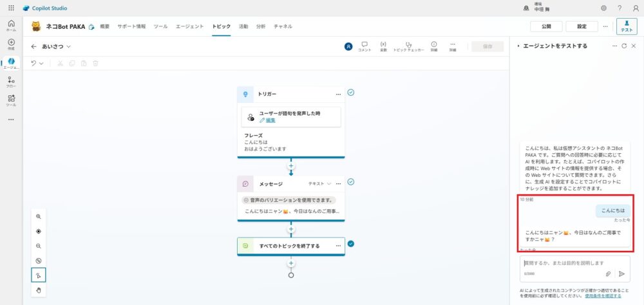Refresh the test conversation

[624, 46]
